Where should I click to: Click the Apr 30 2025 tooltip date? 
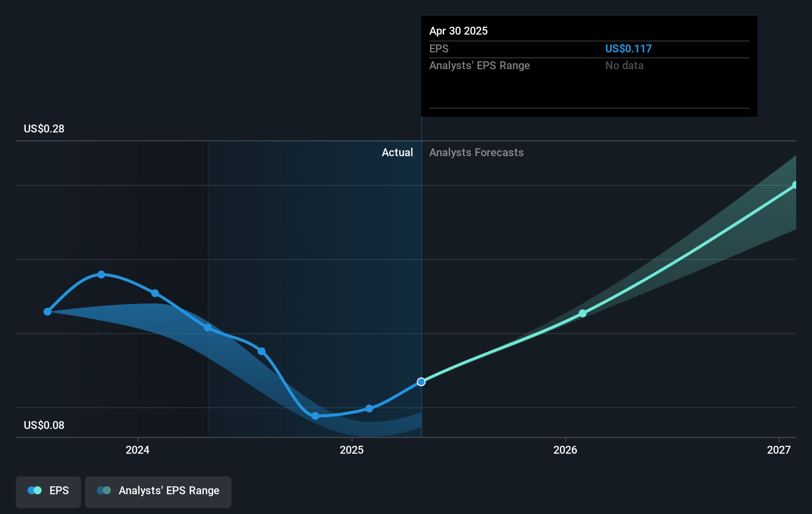click(458, 31)
